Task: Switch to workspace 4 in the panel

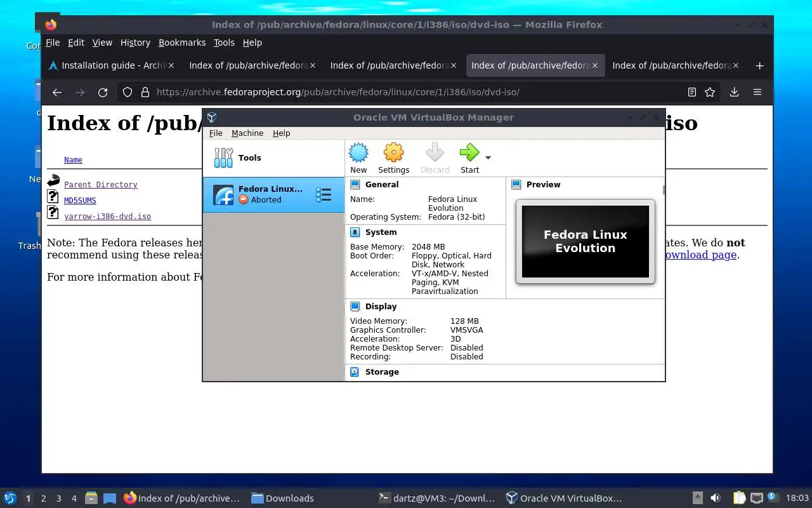Action: [74, 498]
